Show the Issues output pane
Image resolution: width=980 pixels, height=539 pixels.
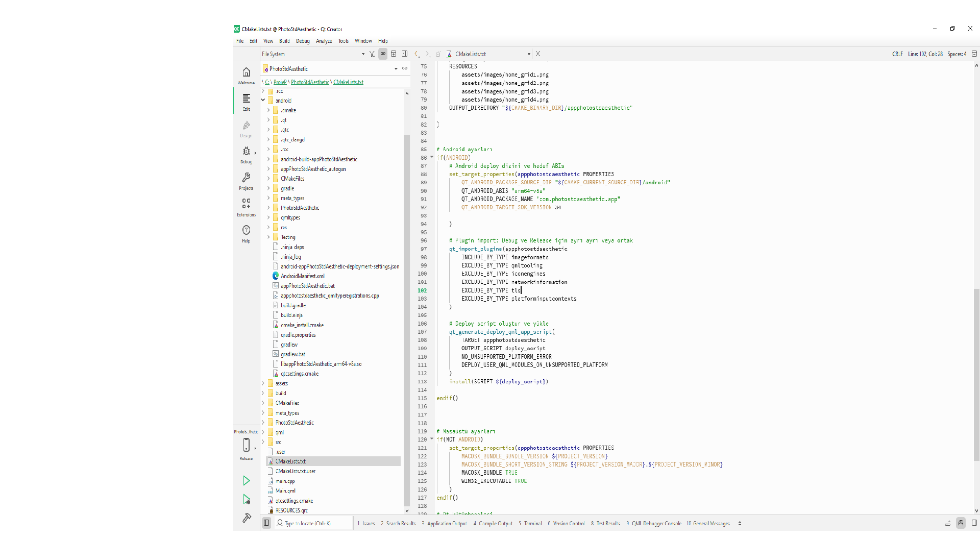click(366, 523)
